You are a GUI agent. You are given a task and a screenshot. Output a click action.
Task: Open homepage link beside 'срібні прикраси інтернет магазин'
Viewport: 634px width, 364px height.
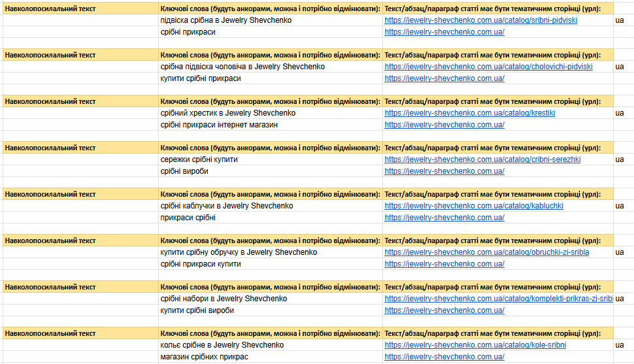tap(444, 125)
